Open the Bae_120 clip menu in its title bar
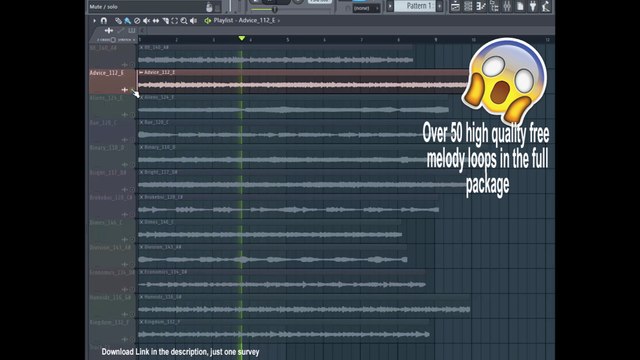The width and height of the screenshot is (640, 360). pyautogui.click(x=141, y=122)
